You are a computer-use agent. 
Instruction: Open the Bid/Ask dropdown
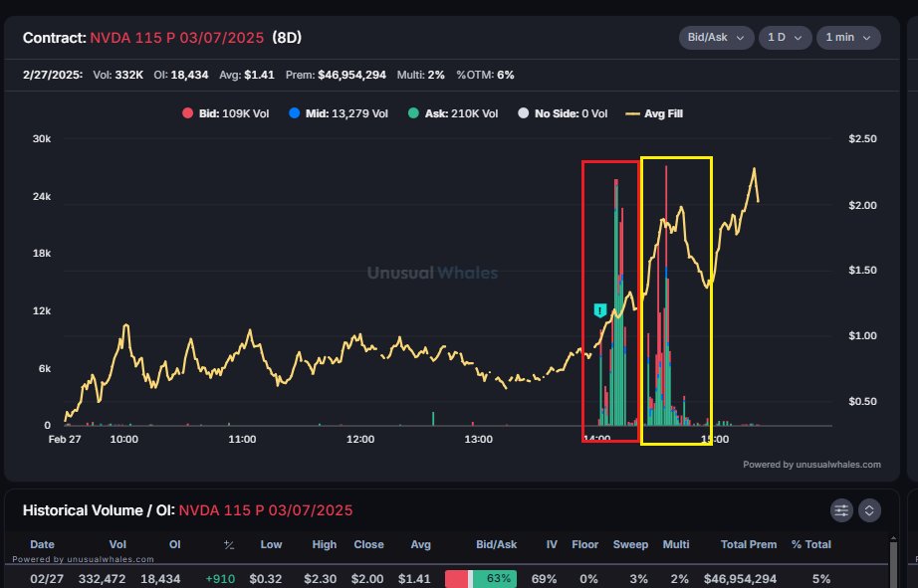click(x=716, y=38)
